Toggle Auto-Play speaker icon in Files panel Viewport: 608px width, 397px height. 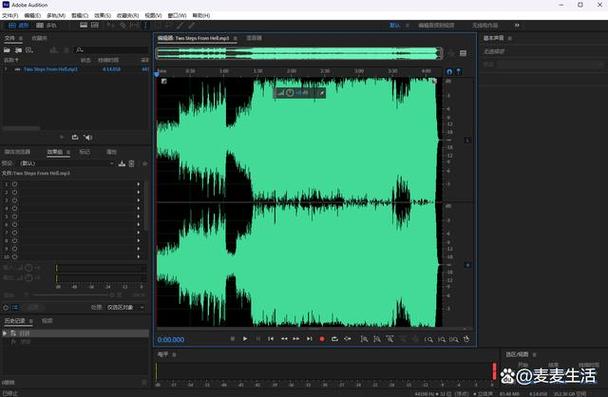coord(88,137)
